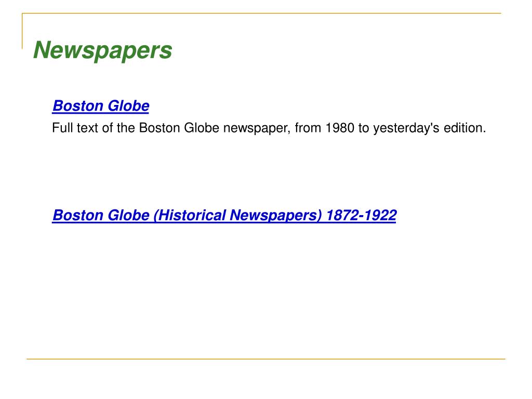
Task: Select the text 'Full text of the Boston Globe newspaper'
Action: click(170, 128)
